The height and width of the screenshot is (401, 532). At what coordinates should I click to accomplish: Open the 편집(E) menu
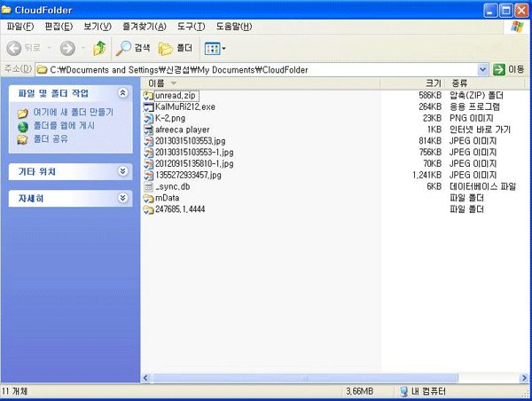point(59,27)
